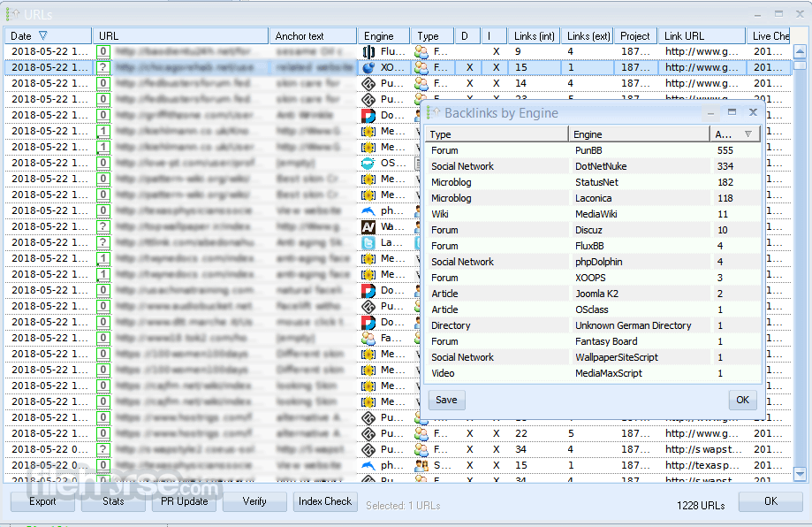This screenshot has width=812, height=527.
Task: Sort by the I column header
Action: (495, 35)
